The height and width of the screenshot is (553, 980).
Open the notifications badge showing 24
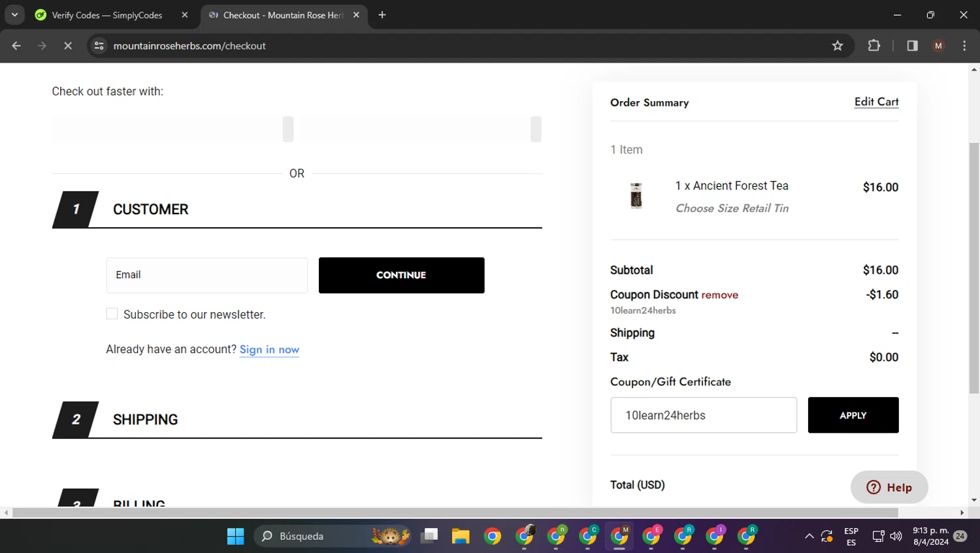click(x=960, y=536)
